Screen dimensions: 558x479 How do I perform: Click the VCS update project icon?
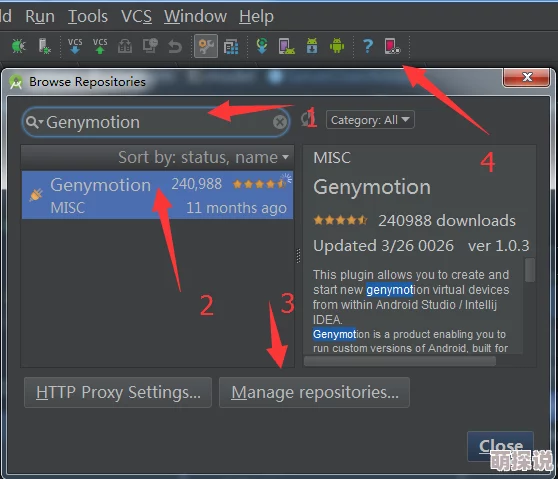point(75,46)
